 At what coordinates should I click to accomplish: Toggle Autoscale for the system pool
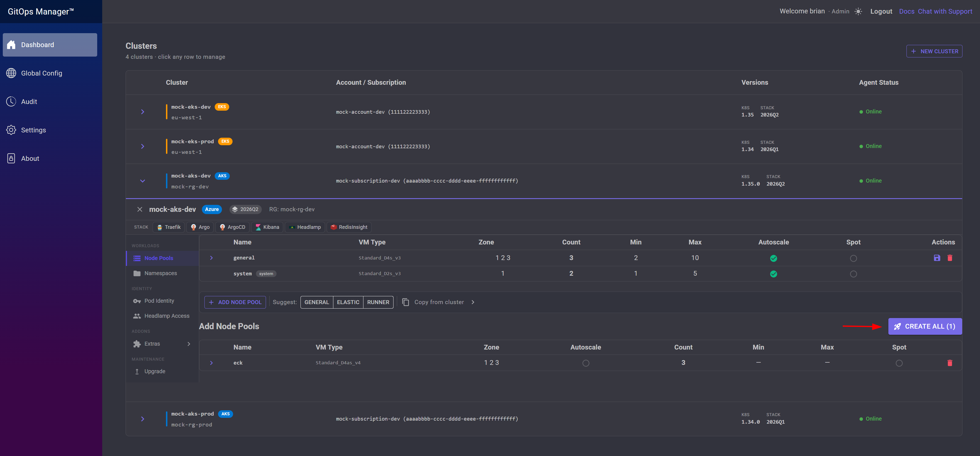773,274
